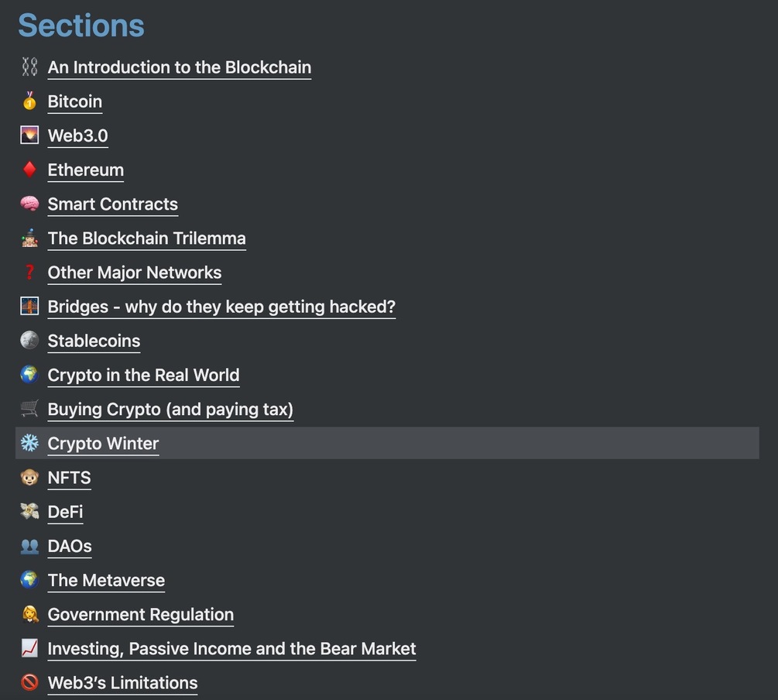The width and height of the screenshot is (778, 700).
Task: Open the Stablecoins section
Action: pos(94,341)
